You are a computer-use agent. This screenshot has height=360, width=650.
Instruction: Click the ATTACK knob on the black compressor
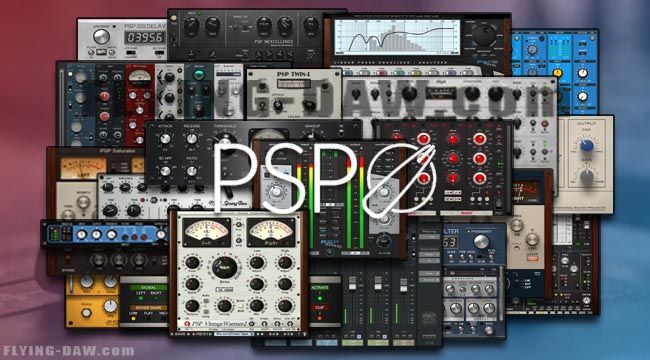click(165, 139)
